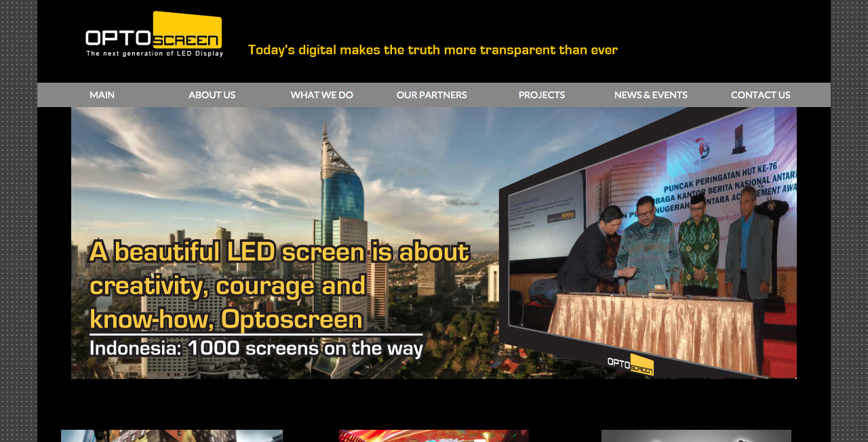Click the CONTACT US menu item
This screenshot has height=442, width=868.
(x=760, y=95)
